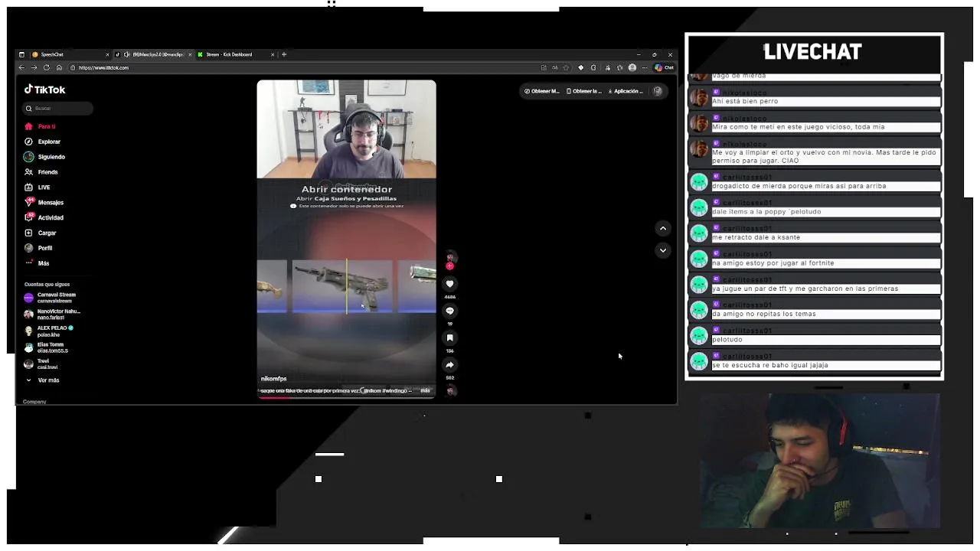Open browser profile avatar

(x=632, y=67)
